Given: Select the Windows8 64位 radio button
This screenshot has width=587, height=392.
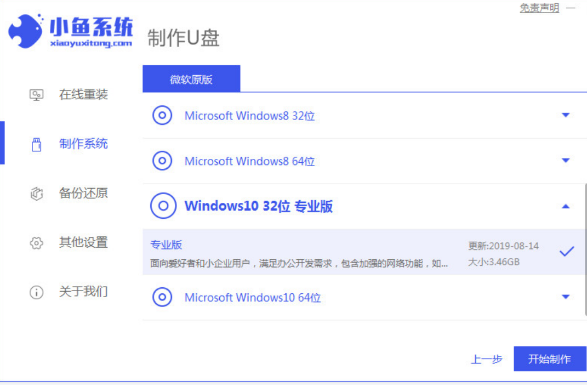Looking at the screenshot, I should coord(162,161).
